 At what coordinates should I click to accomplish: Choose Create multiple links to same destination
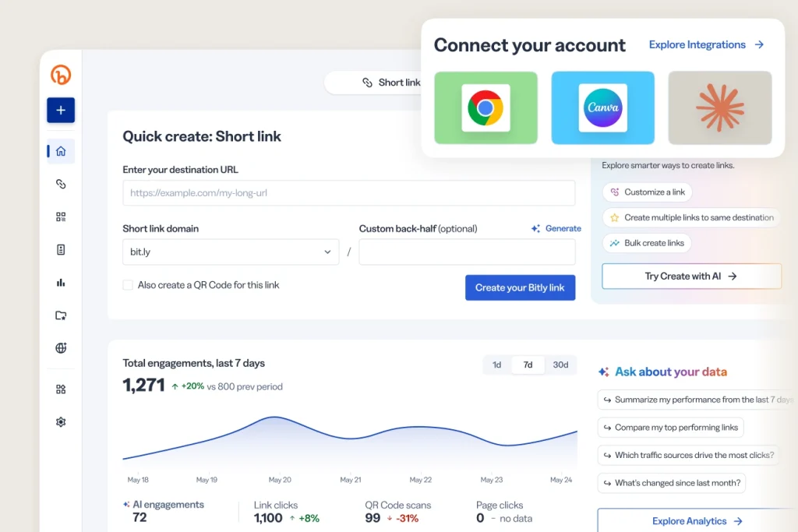(x=691, y=217)
